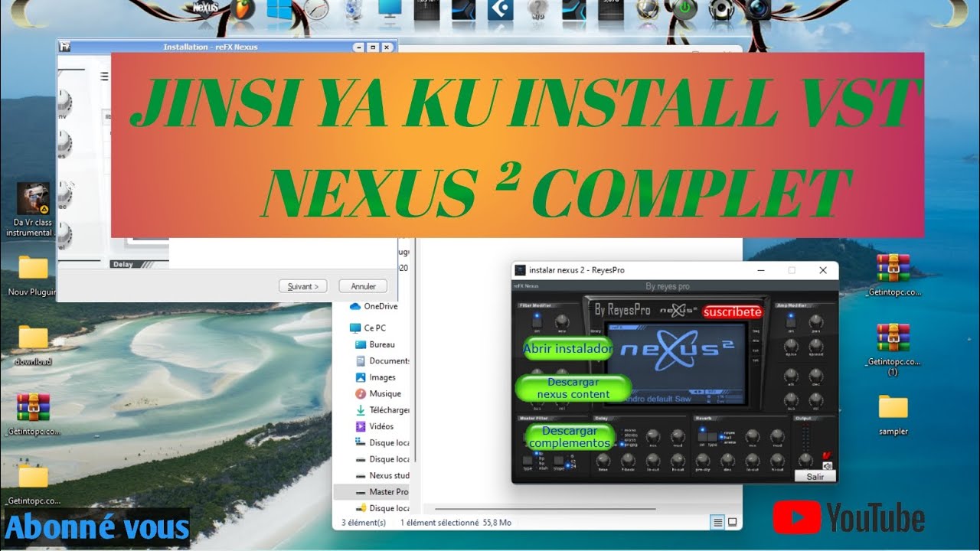The image size is (980, 551).
Task: Click hamburger icon in Installation window
Action: [105, 76]
